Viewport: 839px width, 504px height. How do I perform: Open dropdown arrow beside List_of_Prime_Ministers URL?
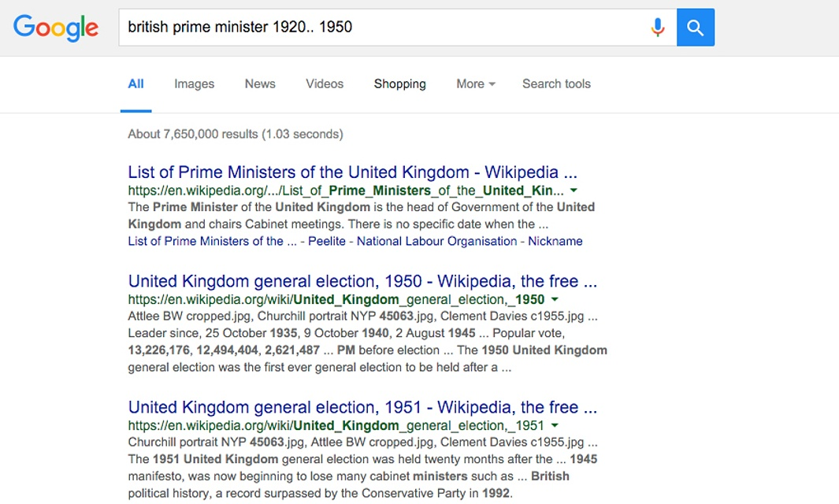tap(574, 191)
